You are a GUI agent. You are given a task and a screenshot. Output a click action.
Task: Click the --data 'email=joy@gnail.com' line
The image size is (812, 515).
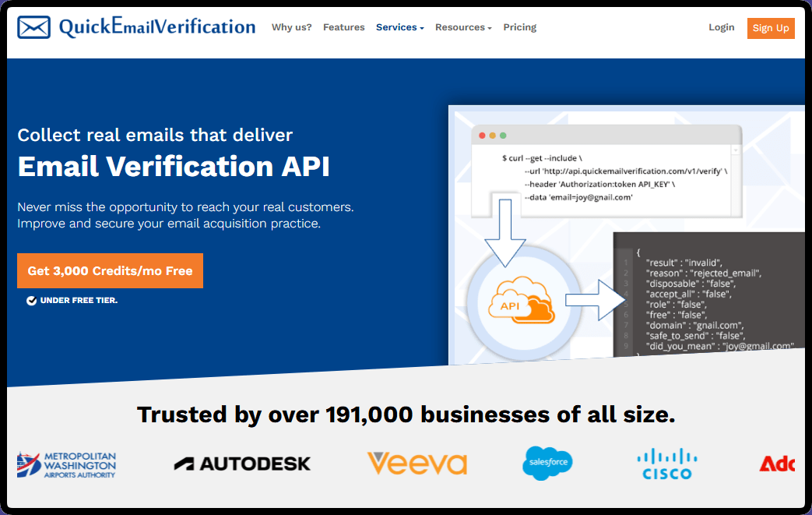pos(578,197)
